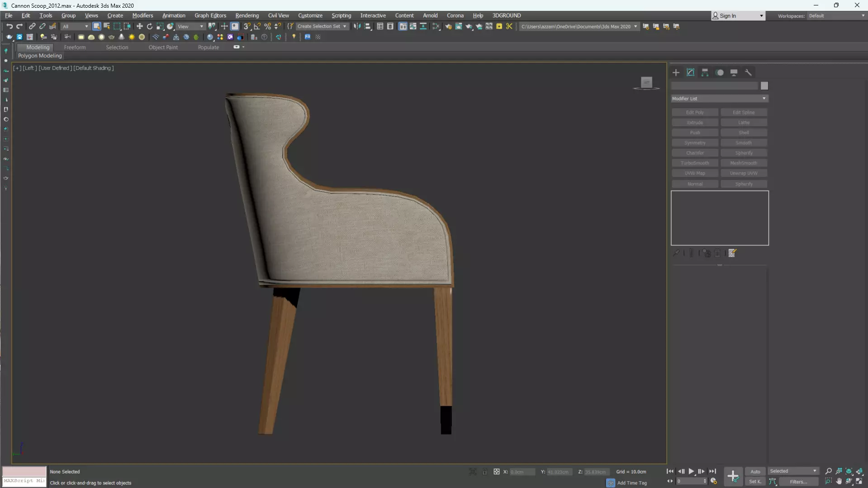Open the Rendering menu

click(x=247, y=15)
